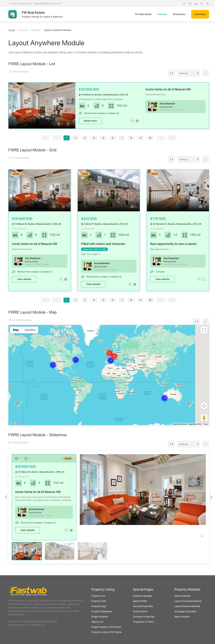Click the map camera controls icon
Image resolution: width=215 pixels, height=644 pixels.
pyautogui.click(x=204, y=406)
